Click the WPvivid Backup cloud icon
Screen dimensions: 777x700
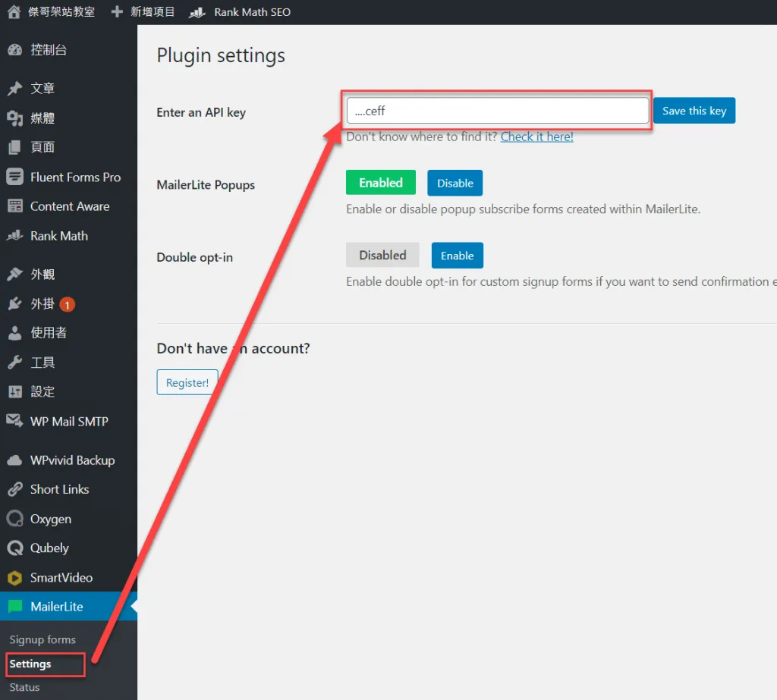click(x=14, y=460)
